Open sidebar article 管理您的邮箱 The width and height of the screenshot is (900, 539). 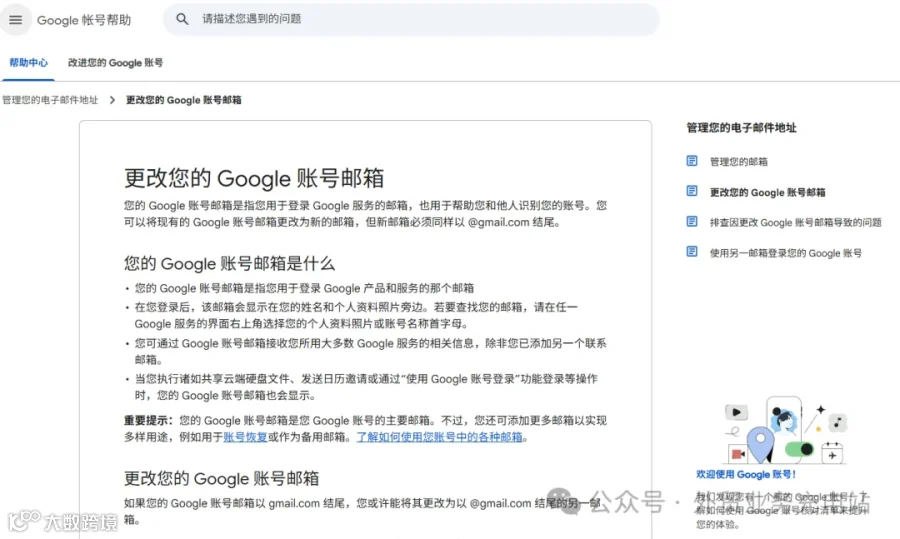[739, 162]
